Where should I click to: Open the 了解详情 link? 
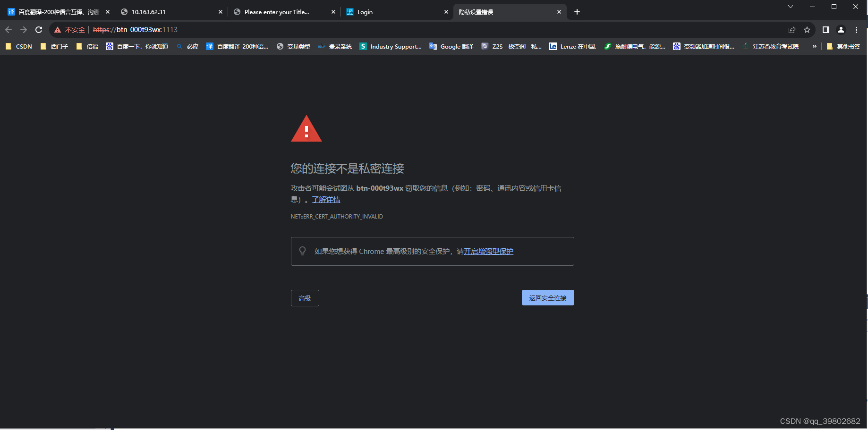point(326,199)
